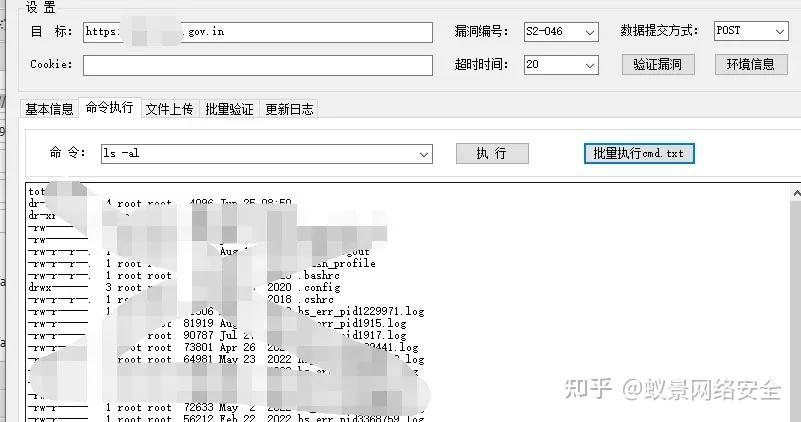801x422 pixels.
Task: Expand the 命令 ls -al combo box arrow
Action: click(423, 154)
